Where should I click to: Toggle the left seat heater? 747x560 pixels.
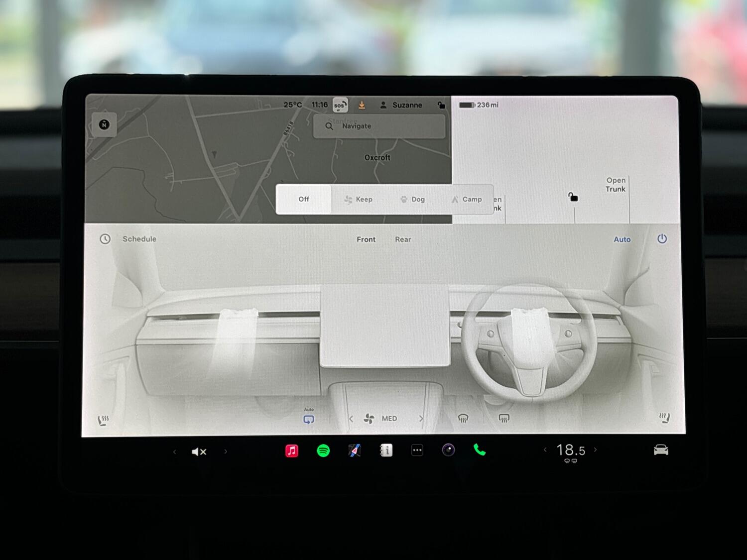104,421
